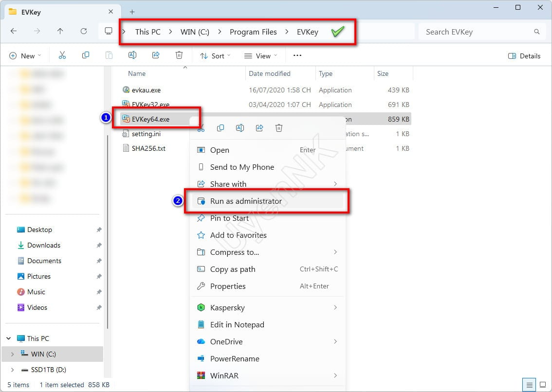The image size is (552, 392).
Task: Click the Delete icon in the context menu
Action: pyautogui.click(x=279, y=128)
